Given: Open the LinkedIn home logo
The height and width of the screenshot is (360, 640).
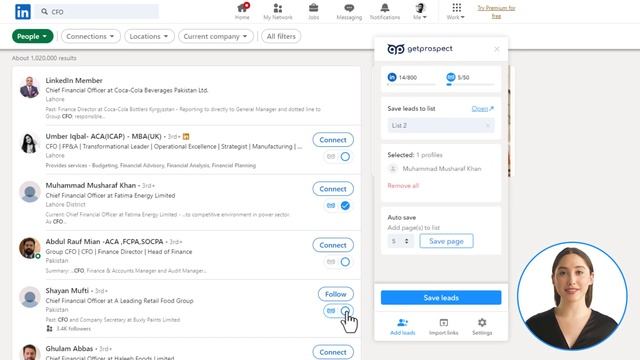Looking at the screenshot, I should tap(23, 12).
